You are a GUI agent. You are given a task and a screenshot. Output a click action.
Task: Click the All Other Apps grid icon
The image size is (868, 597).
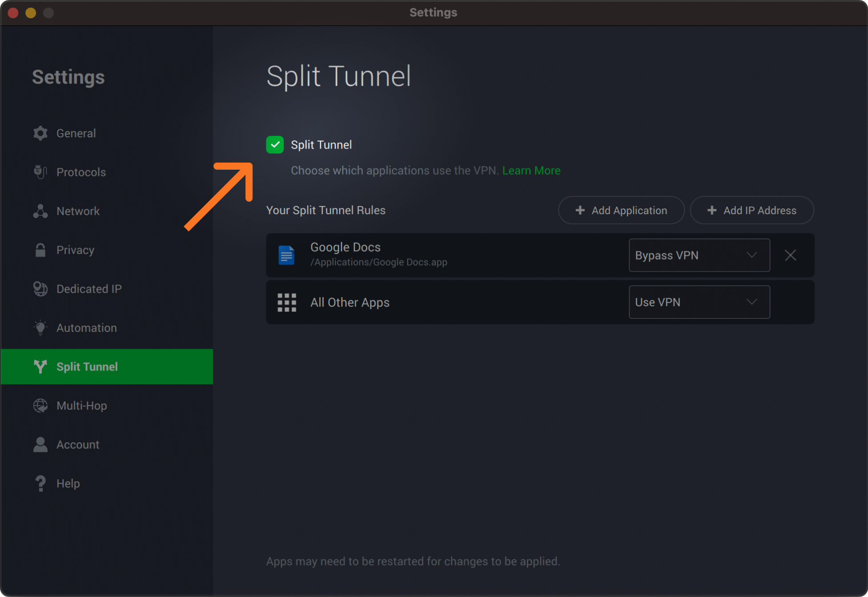[287, 302]
